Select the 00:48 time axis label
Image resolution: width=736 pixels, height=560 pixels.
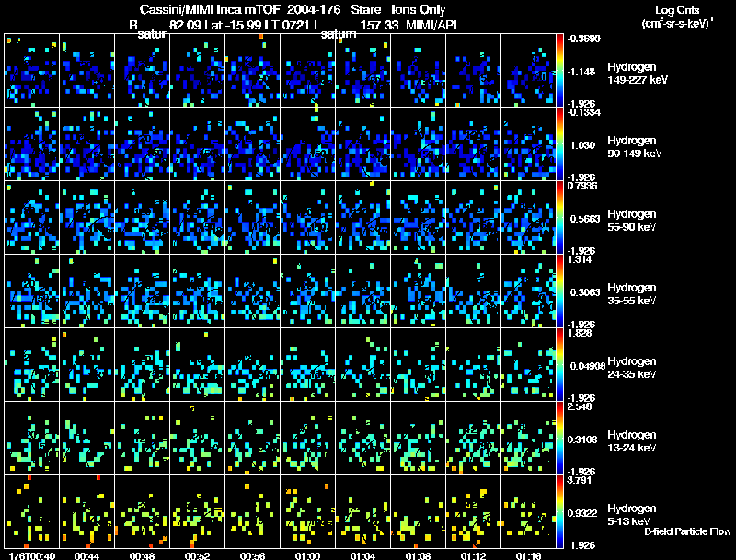click(143, 555)
